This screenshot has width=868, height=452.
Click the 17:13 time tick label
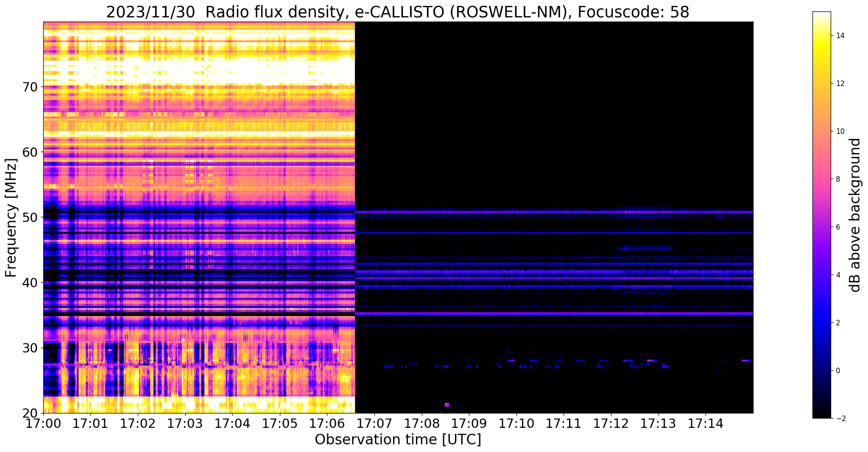pos(659,423)
